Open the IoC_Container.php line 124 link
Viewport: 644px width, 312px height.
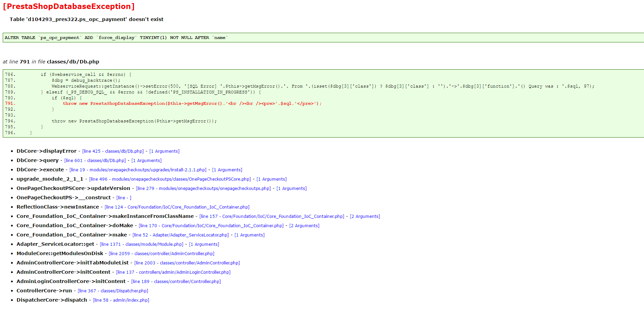177,207
